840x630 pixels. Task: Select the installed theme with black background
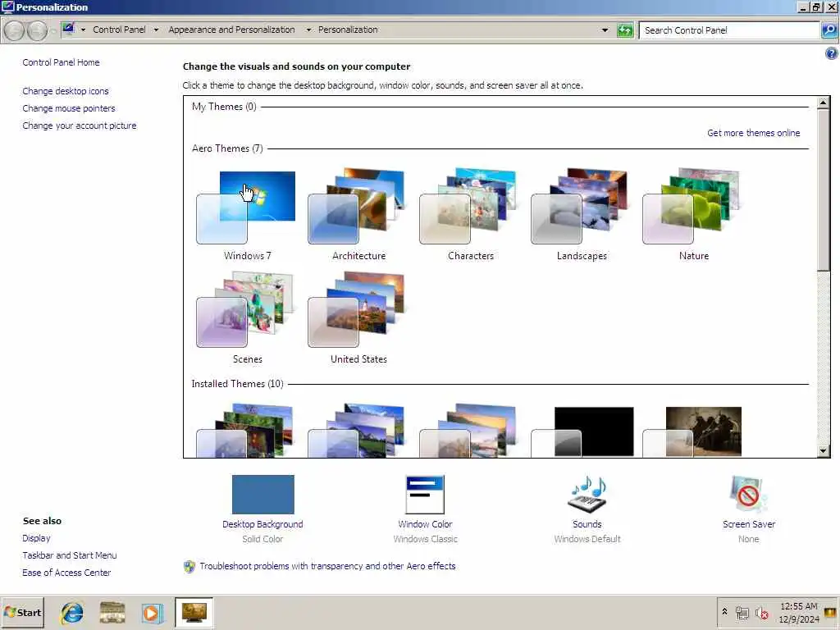(x=583, y=431)
